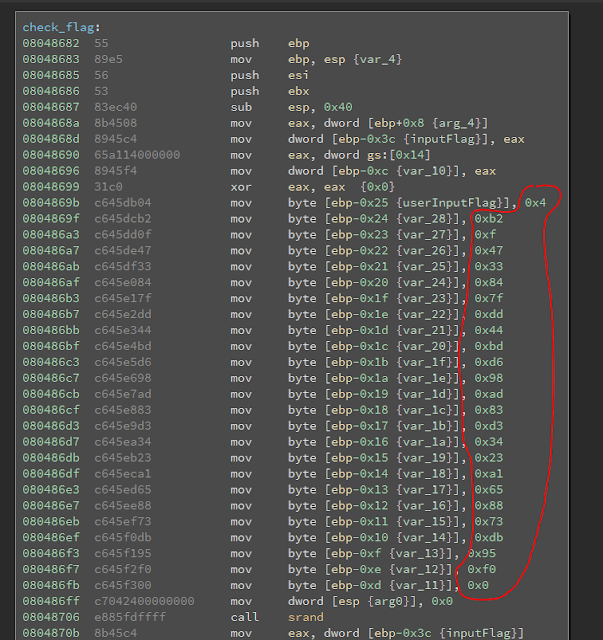Click the 0x95 byte value

coord(482,553)
